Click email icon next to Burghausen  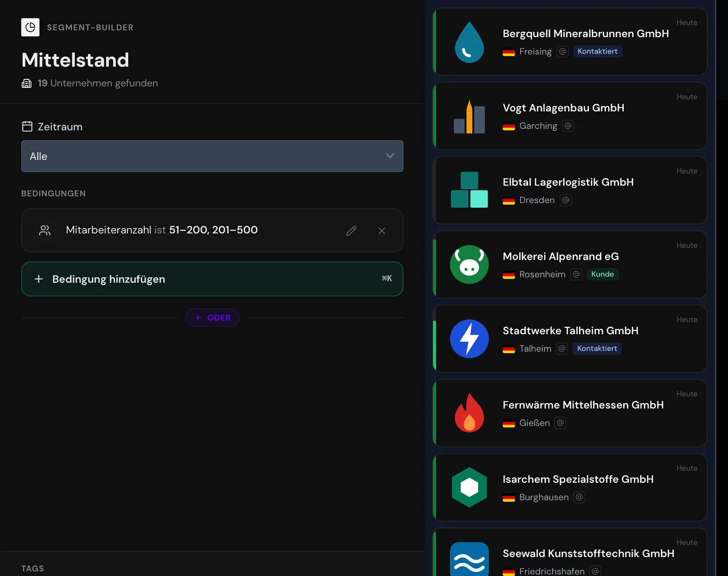[x=579, y=497]
